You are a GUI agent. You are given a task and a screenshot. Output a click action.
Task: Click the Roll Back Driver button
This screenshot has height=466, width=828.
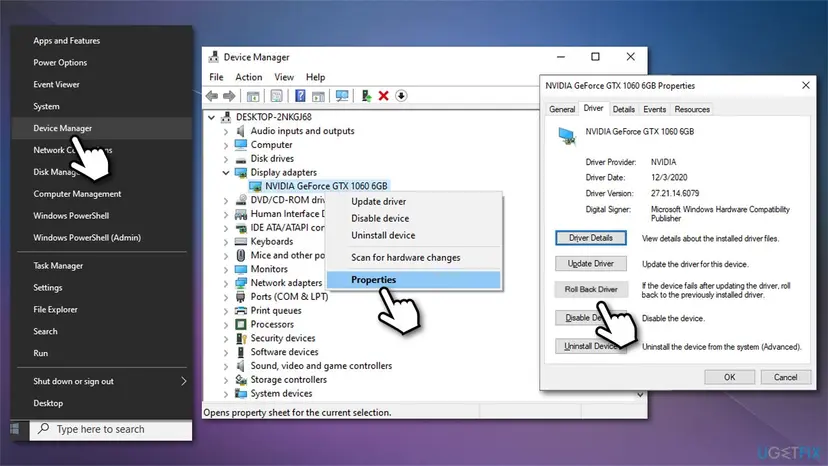coord(591,289)
